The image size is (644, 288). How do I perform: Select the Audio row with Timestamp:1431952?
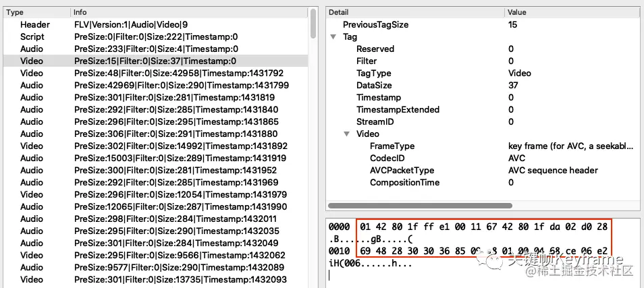[156, 170]
